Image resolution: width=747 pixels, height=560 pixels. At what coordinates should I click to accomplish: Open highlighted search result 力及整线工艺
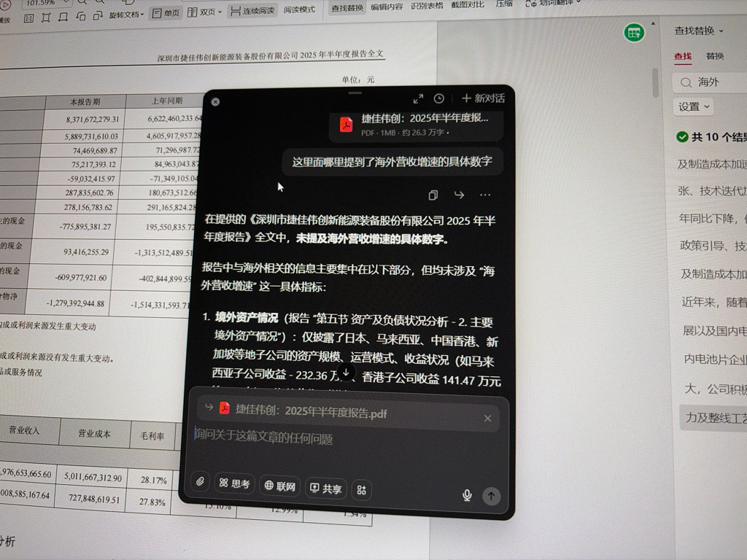pyautogui.click(x=713, y=418)
